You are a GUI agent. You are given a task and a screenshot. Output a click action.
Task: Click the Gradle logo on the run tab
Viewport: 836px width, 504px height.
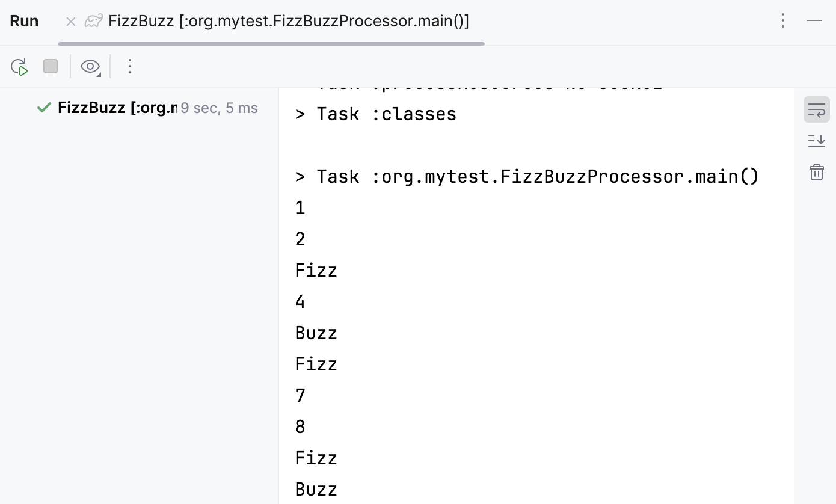pyautogui.click(x=94, y=21)
